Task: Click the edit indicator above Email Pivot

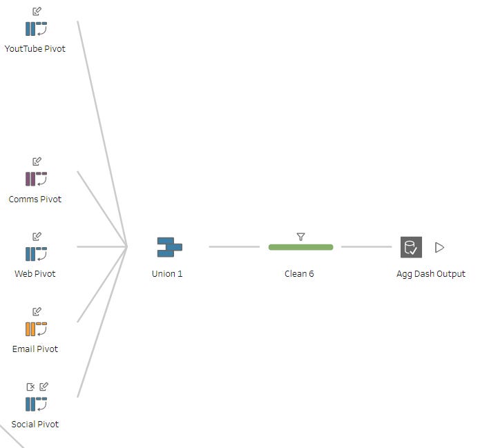Action: click(37, 311)
